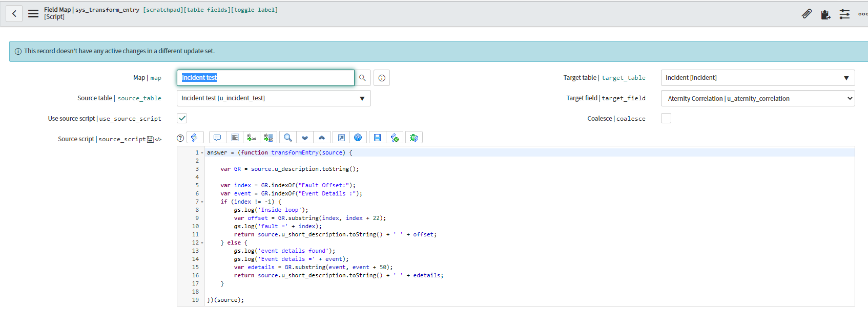Click the magnifier lookup beside Map field
The image size is (868, 309).
pyautogui.click(x=362, y=78)
